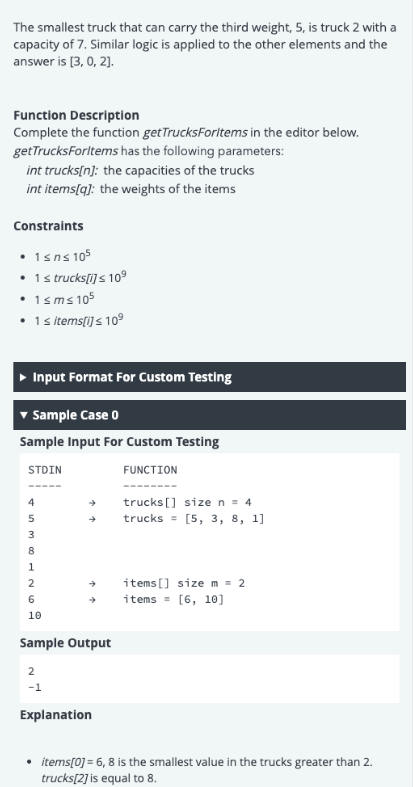Click the Sample Input For Custom Testing heading
The width and height of the screenshot is (413, 787).
click(x=119, y=442)
